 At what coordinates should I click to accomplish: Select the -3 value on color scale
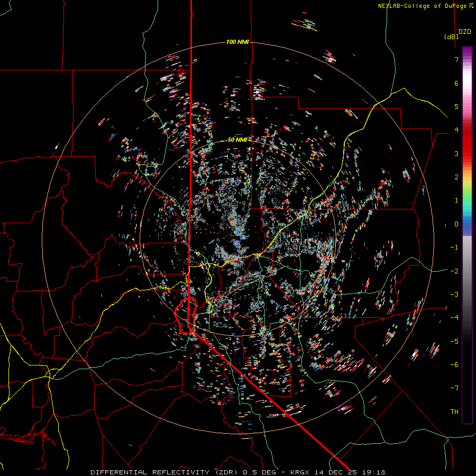[x=454, y=295]
